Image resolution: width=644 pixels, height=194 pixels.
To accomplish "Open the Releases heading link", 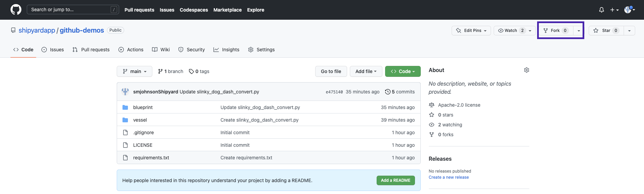I will pyautogui.click(x=440, y=159).
